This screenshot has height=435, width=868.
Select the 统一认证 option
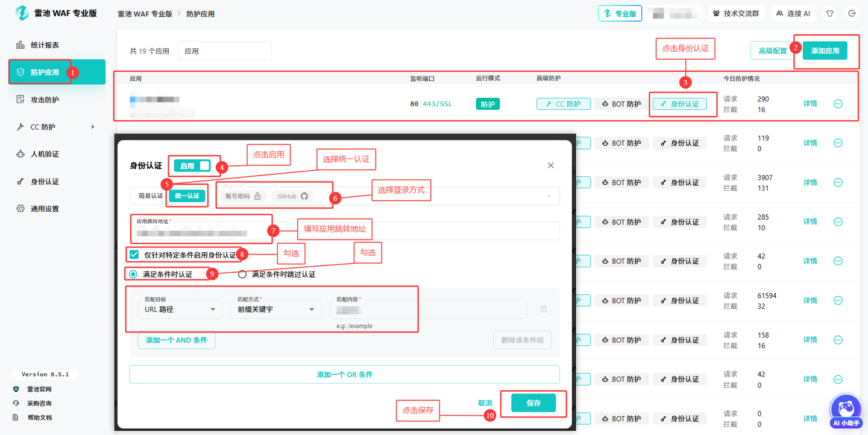pyautogui.click(x=187, y=195)
